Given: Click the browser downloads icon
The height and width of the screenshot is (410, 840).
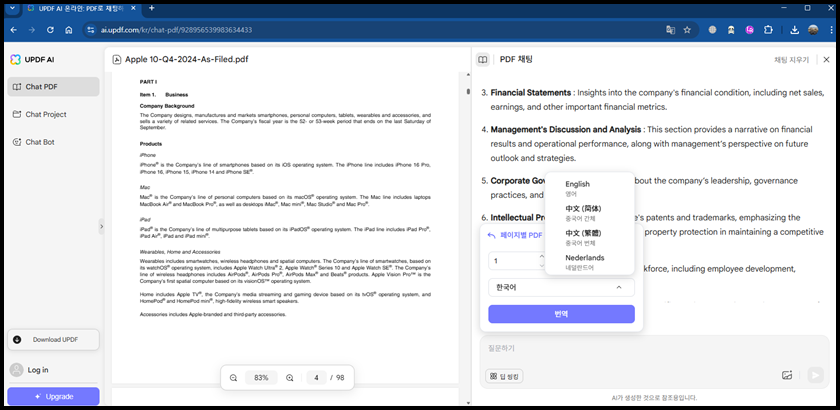Looking at the screenshot, I should coord(794,30).
